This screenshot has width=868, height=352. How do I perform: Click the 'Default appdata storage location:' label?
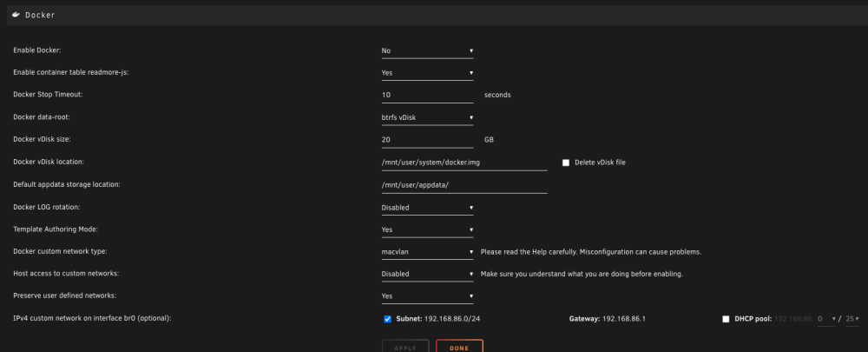(67, 184)
